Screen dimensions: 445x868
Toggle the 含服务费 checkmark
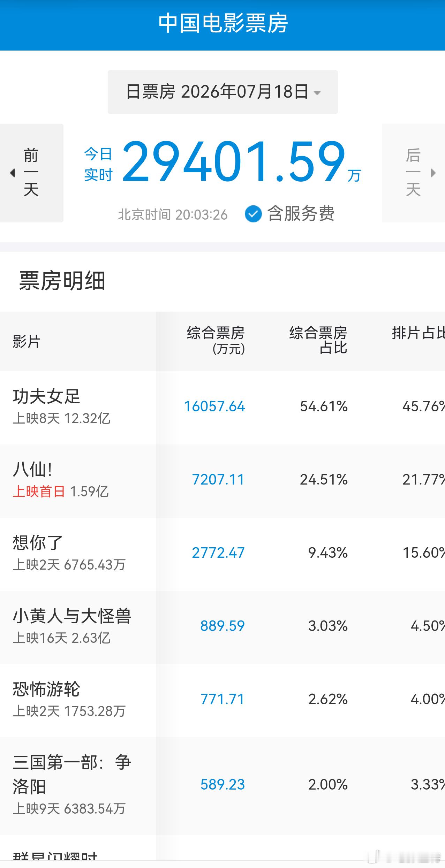[253, 214]
